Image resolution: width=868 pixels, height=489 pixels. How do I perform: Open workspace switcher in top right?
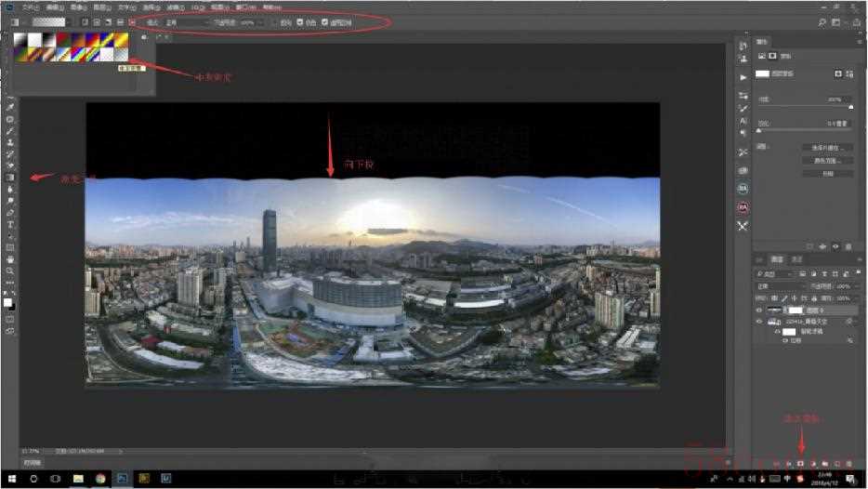tap(835, 22)
